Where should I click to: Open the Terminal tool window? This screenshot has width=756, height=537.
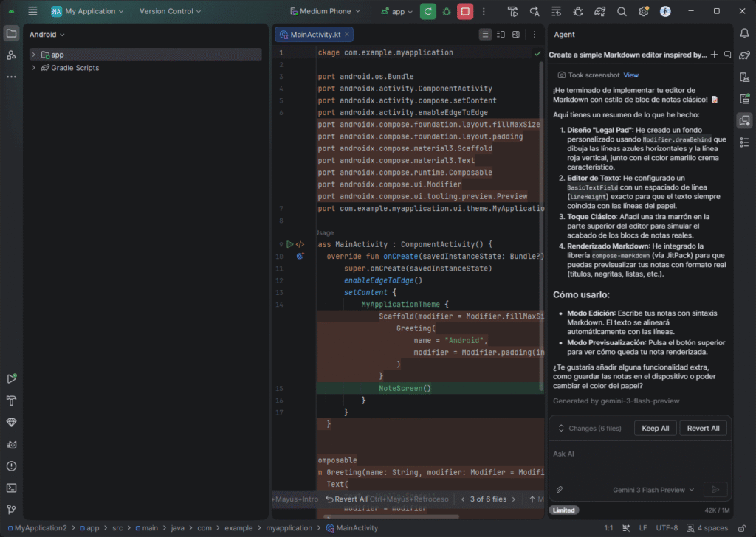pyautogui.click(x=11, y=488)
